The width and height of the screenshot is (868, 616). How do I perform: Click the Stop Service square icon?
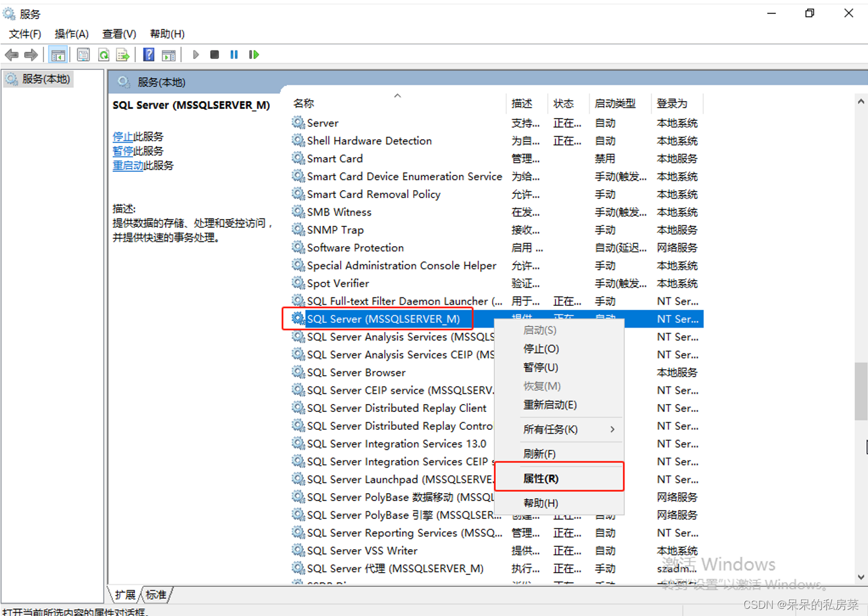pyautogui.click(x=214, y=55)
